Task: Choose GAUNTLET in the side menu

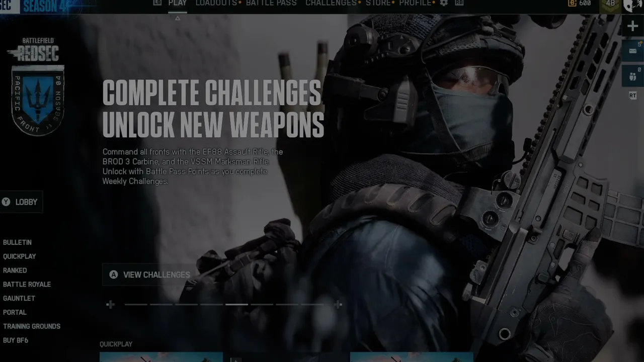Action: (x=19, y=298)
